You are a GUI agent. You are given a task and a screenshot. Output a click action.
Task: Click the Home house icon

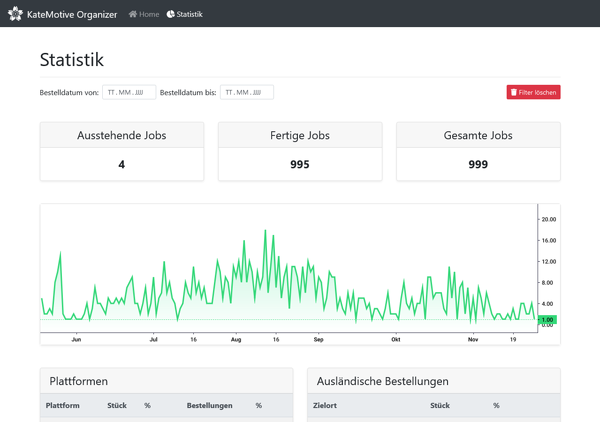pyautogui.click(x=133, y=14)
